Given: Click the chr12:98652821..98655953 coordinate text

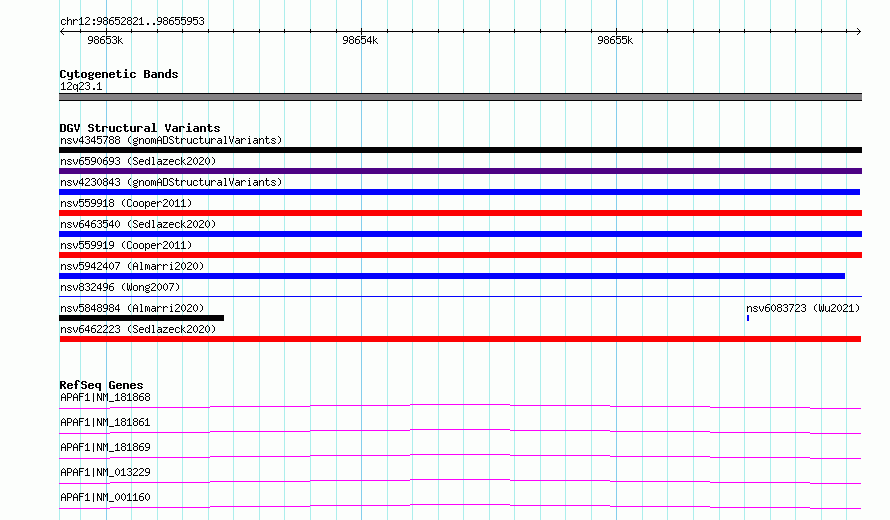Looking at the screenshot, I should [132, 21].
